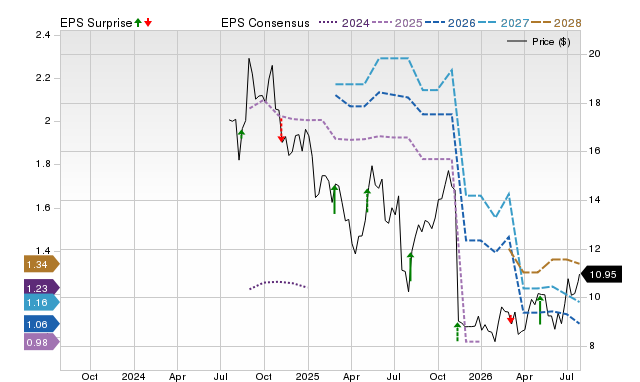
Task: Click the EPS Consensus legend title
Action: [265, 23]
